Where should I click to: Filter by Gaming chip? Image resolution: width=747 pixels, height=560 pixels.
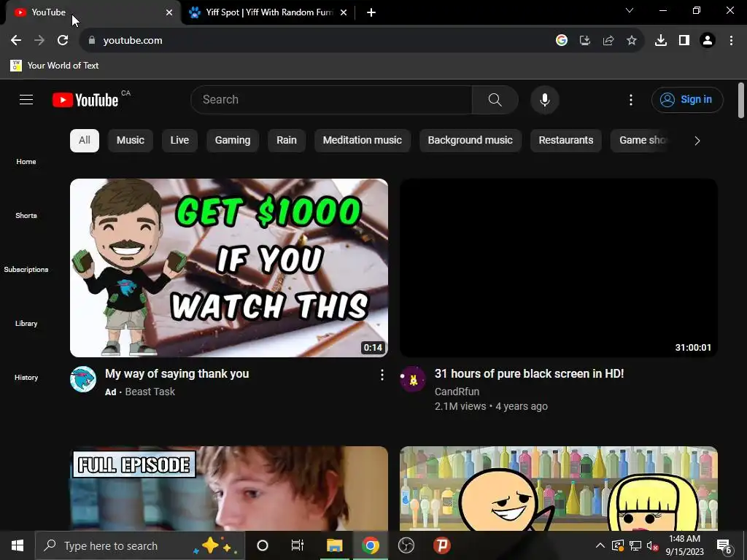point(233,141)
